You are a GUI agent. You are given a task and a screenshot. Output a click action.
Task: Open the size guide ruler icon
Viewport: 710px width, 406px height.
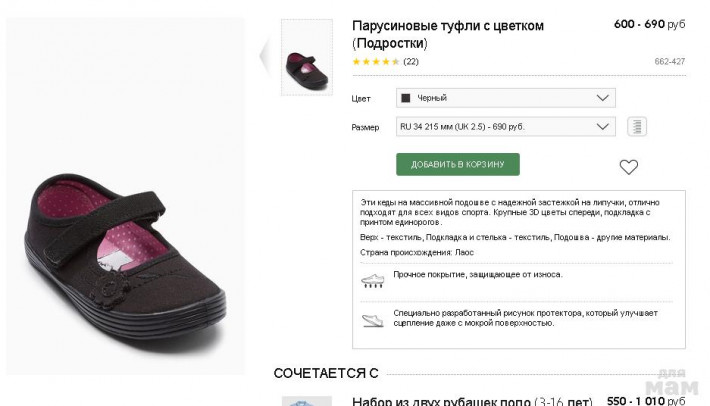(x=636, y=127)
